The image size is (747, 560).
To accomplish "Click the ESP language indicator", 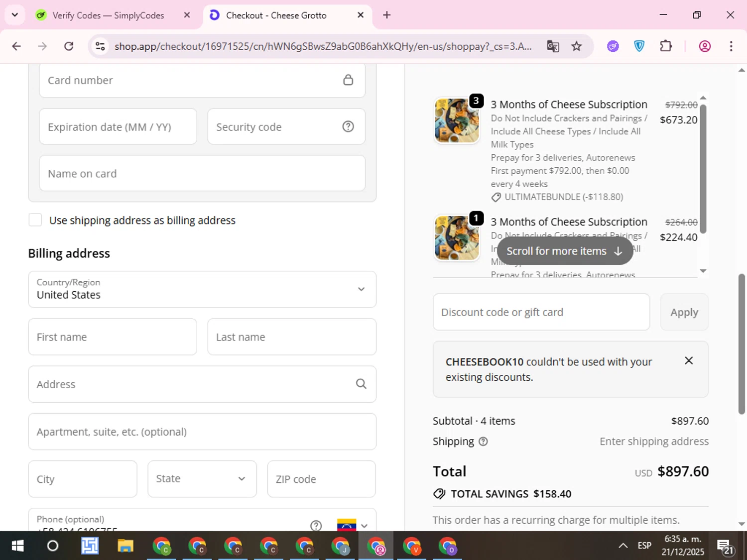I will coord(644,546).
